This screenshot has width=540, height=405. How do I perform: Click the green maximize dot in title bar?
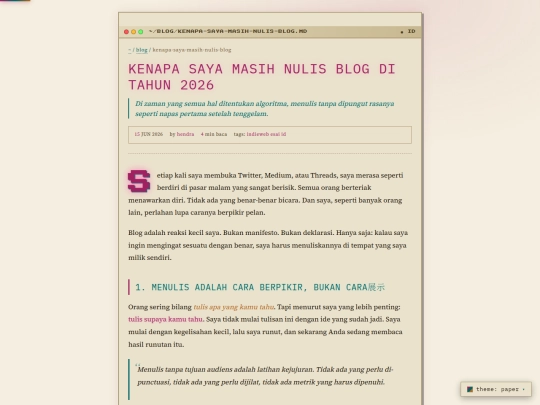[x=141, y=32]
